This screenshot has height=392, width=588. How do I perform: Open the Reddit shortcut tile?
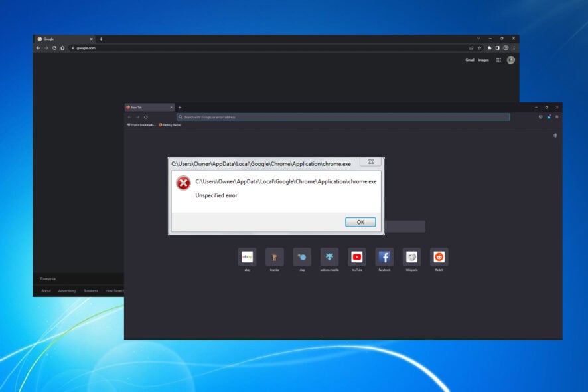[439, 257]
